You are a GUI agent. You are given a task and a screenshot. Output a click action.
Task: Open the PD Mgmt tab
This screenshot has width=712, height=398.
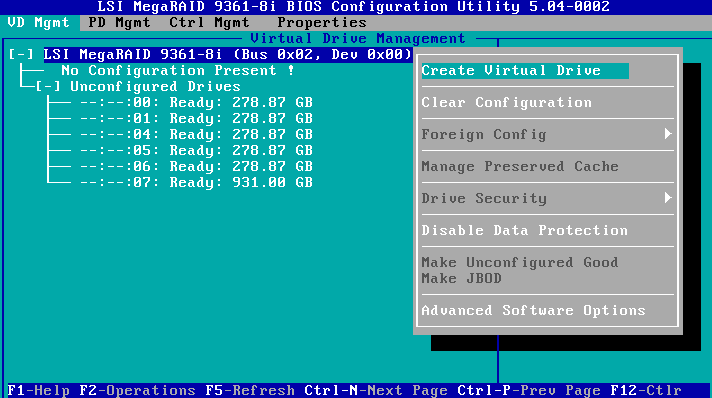(119, 23)
